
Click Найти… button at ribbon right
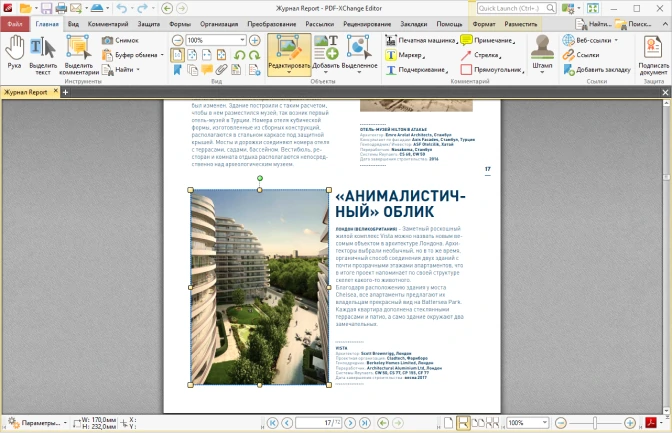[594, 24]
